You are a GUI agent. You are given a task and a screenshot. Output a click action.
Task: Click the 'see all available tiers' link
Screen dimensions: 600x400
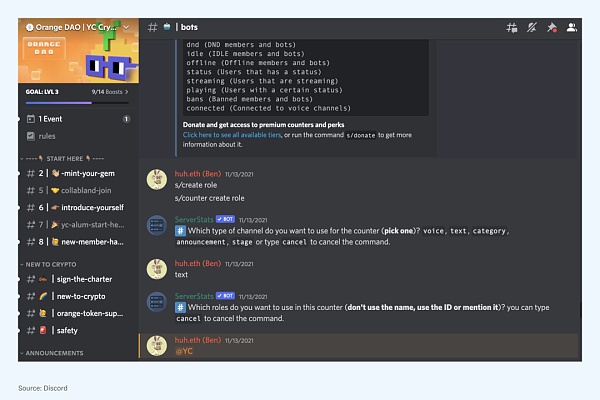(x=245, y=134)
